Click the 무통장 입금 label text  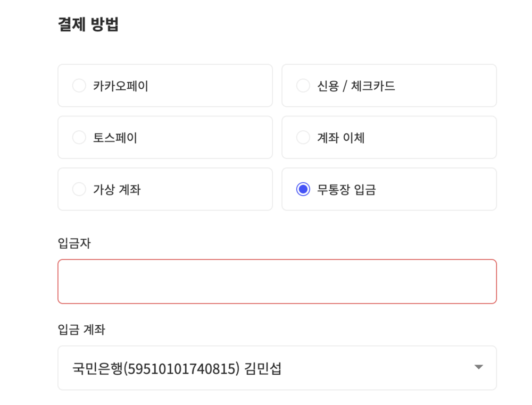click(346, 189)
